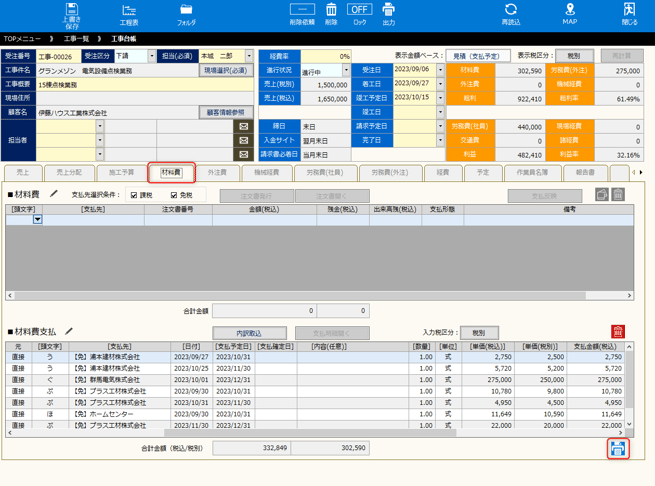Click the third mail icon in 担当者 rows
Image resolution: width=655 pixels, height=486 pixels.
(244, 154)
